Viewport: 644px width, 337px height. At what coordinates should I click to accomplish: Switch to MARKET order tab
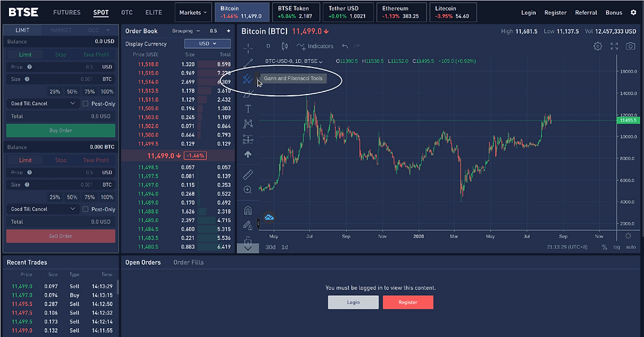pyautogui.click(x=61, y=30)
